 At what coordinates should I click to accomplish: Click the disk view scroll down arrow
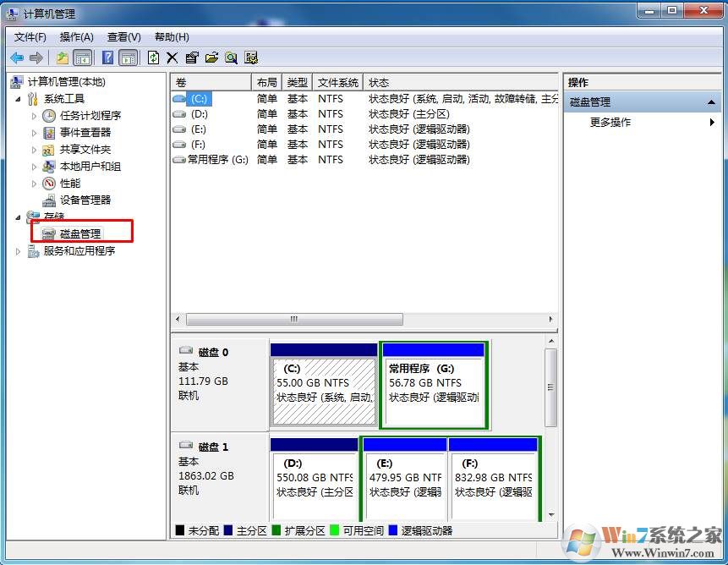coord(551,514)
